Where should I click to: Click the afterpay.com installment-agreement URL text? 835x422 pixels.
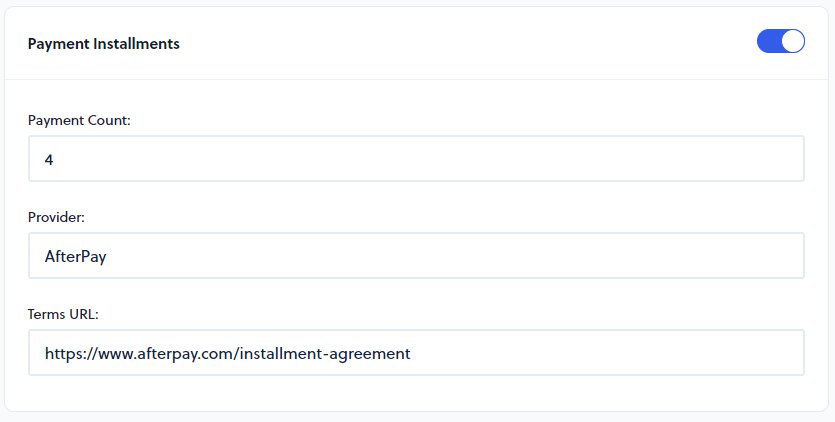[x=228, y=353]
